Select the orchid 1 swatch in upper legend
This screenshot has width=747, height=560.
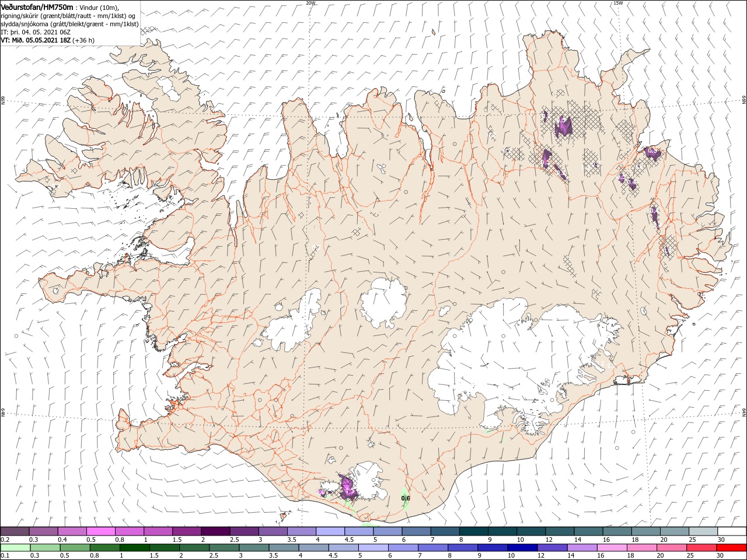point(158,531)
